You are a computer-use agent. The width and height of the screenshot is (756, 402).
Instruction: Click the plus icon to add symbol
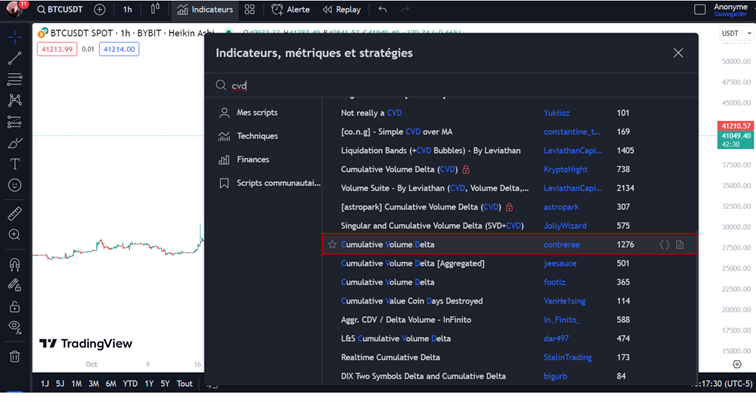point(99,10)
